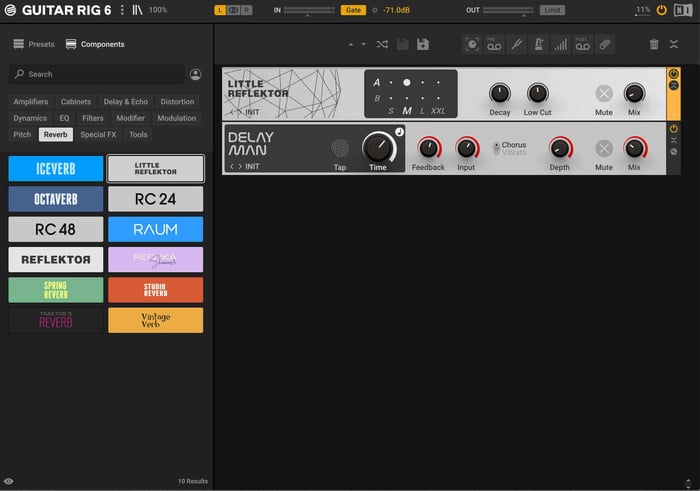Select the right input channel R
The width and height of the screenshot is (700, 491).
click(246, 10)
